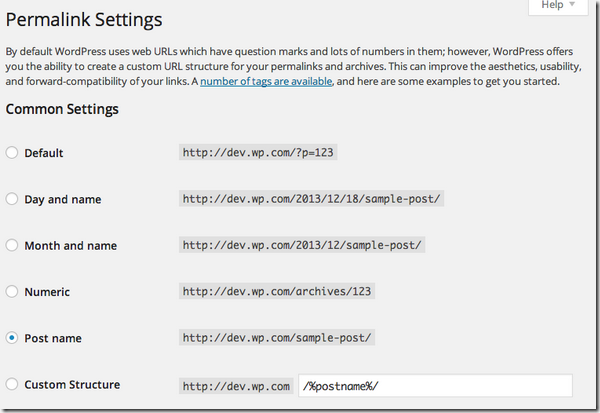
Task: Click the Post name option label
Action: click(52, 338)
